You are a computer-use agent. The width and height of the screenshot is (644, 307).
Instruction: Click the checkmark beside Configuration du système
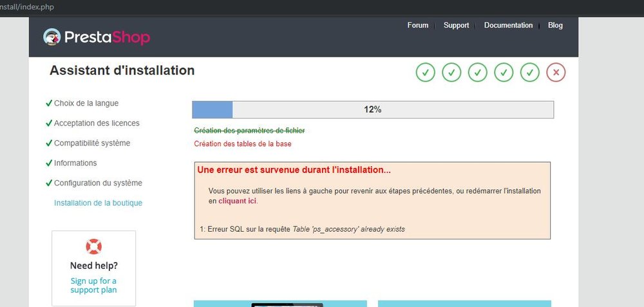(x=49, y=183)
